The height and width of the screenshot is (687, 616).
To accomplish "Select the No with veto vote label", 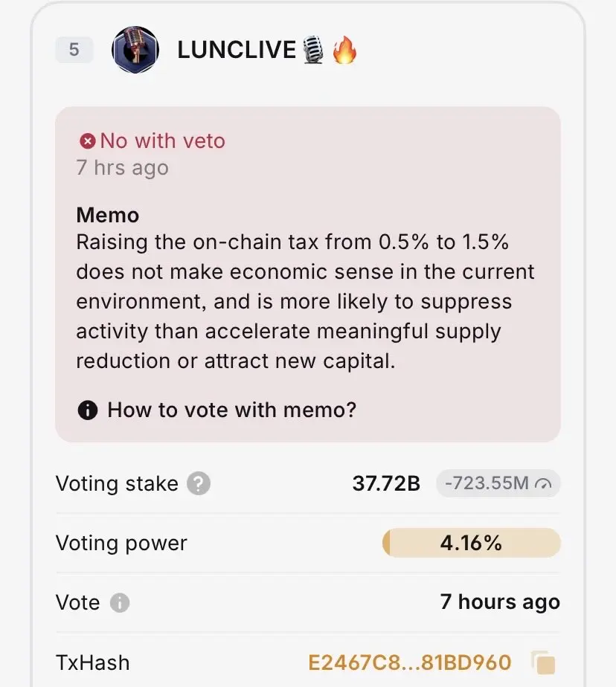I will [163, 141].
